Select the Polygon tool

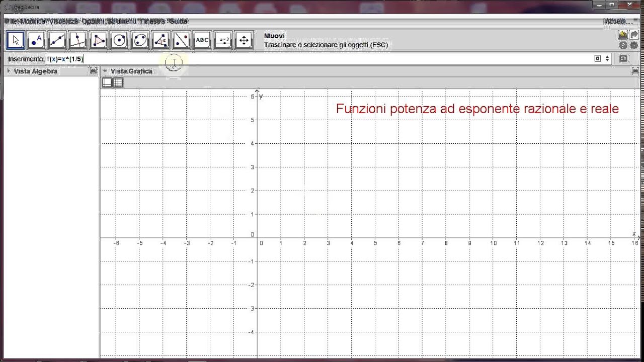click(99, 41)
